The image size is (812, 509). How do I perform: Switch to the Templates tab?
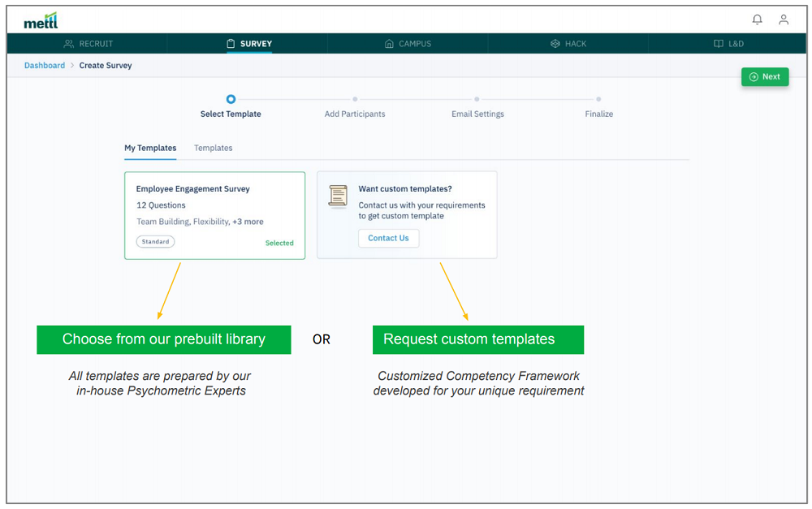point(213,148)
